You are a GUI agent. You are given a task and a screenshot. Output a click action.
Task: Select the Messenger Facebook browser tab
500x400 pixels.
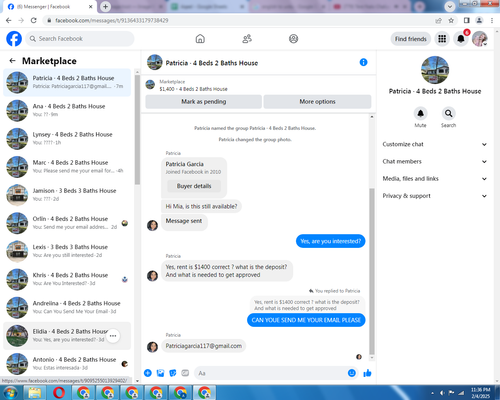(50, 7)
